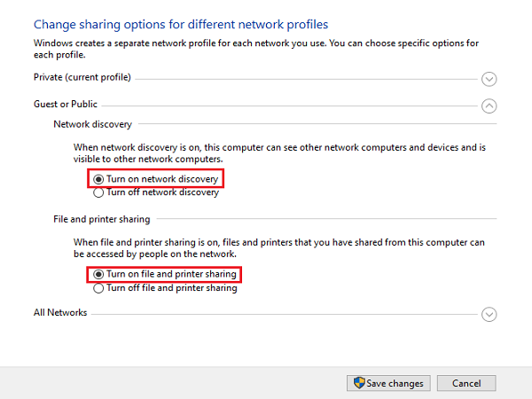
Task: Click the Network discovery section heading
Action: pos(92,125)
